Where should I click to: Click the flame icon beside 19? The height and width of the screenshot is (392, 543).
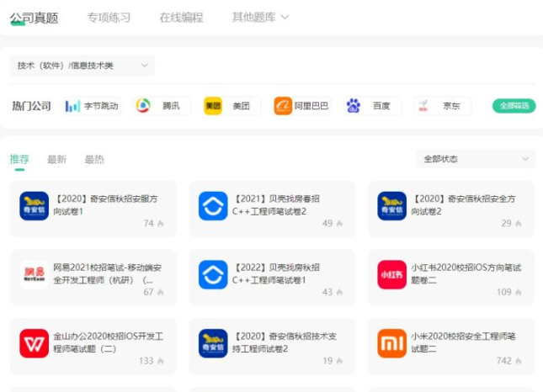click(339, 361)
